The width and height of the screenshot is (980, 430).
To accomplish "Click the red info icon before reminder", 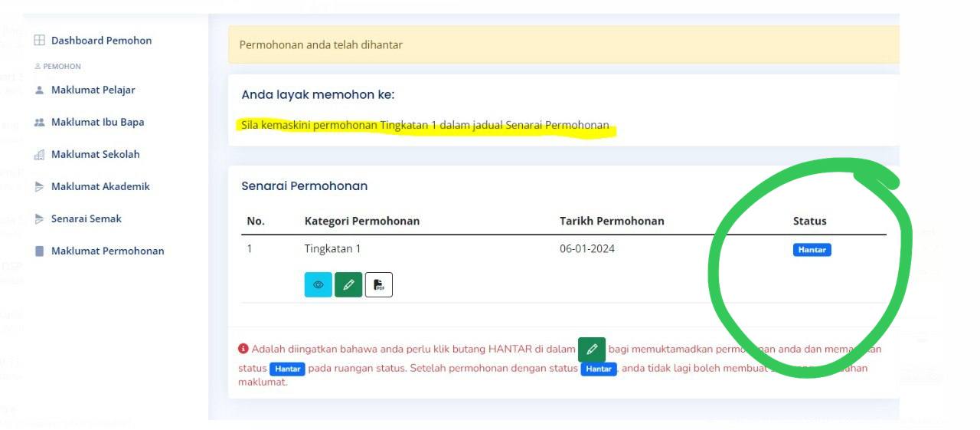I will pyautogui.click(x=243, y=349).
